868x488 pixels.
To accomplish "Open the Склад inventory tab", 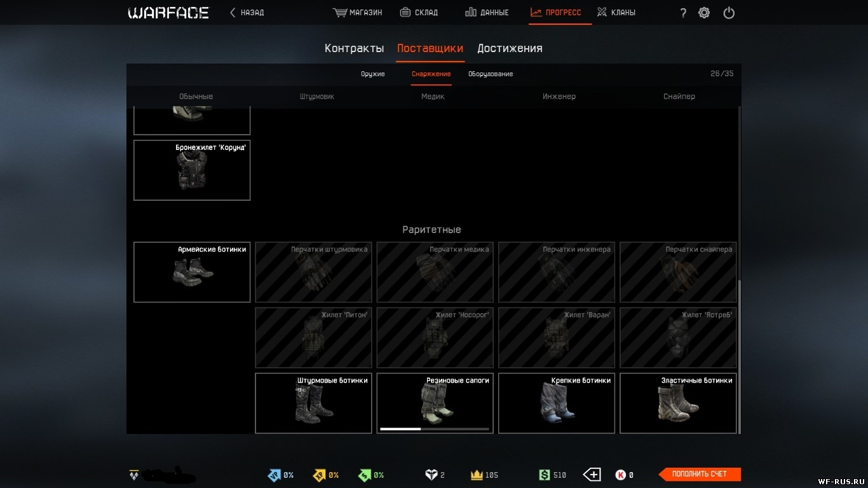I will pos(419,12).
